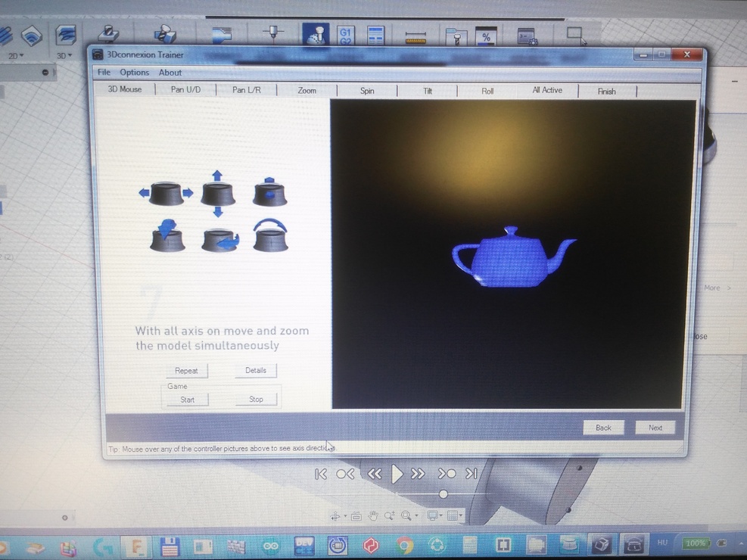This screenshot has height=560, width=747.
Task: Click the Repeat button
Action: 186,371
